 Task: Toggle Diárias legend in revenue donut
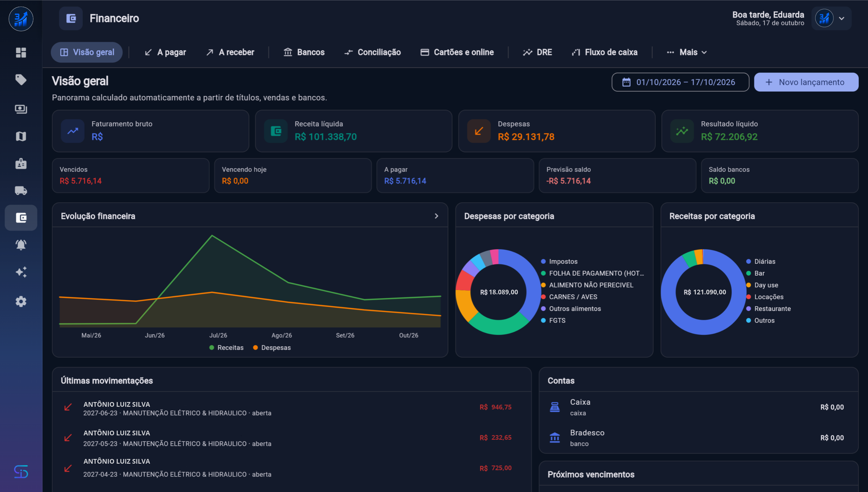[761, 261]
